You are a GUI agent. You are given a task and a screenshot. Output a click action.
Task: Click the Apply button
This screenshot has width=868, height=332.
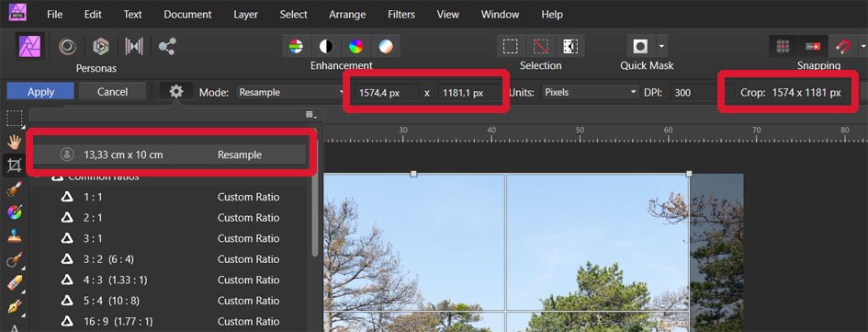(40, 92)
